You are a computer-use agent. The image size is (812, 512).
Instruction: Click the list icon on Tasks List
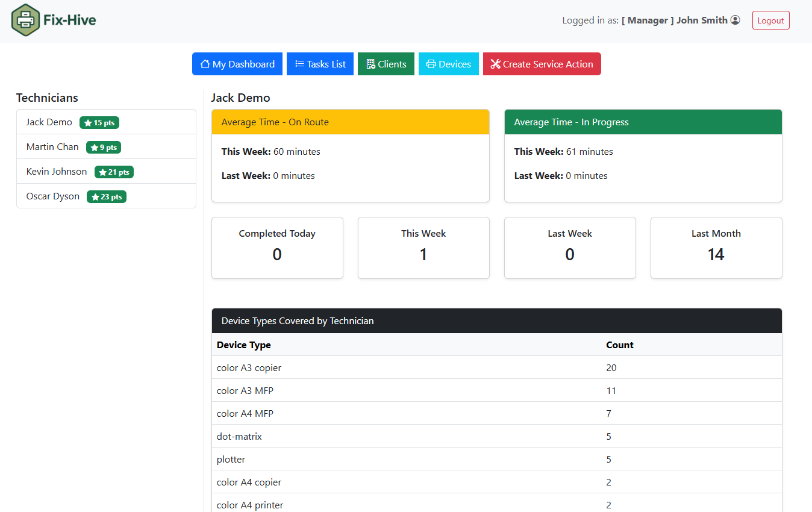pyautogui.click(x=299, y=64)
